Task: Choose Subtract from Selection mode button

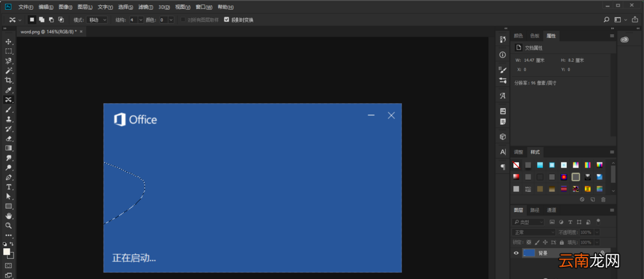Action: point(51,20)
